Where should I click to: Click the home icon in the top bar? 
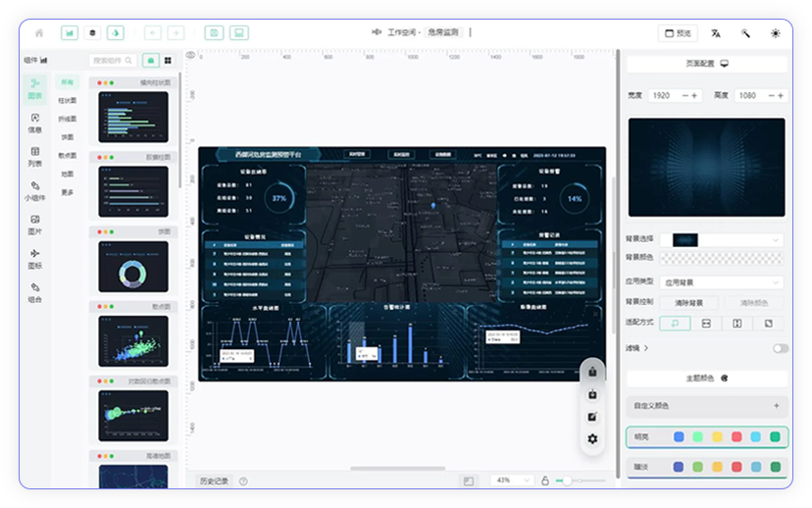pyautogui.click(x=39, y=32)
